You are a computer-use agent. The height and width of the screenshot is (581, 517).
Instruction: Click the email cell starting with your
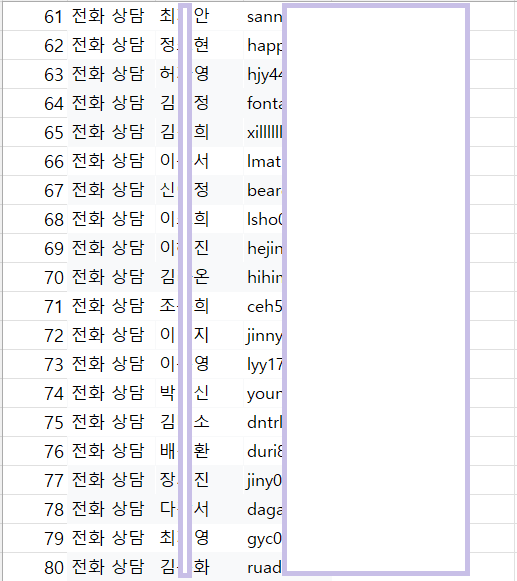click(264, 393)
